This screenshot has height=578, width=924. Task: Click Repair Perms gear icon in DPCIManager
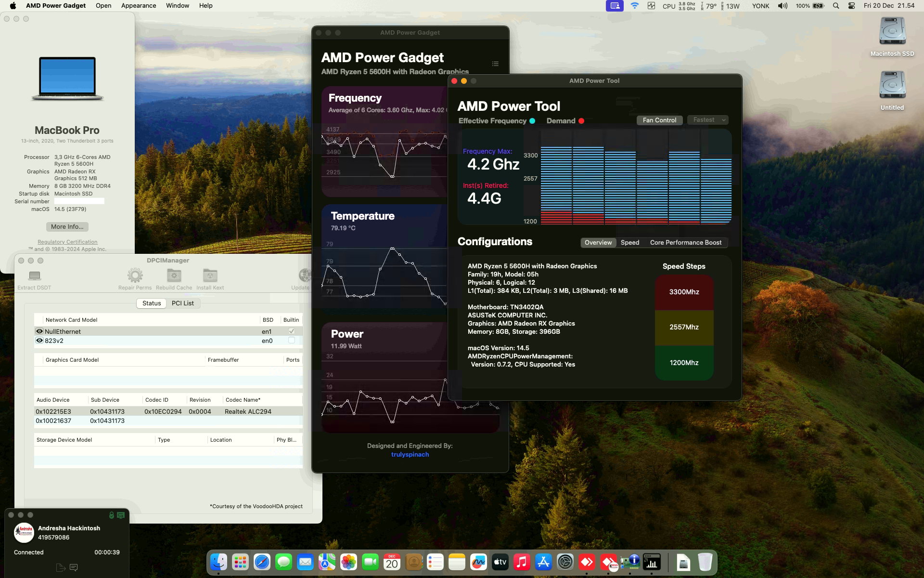(135, 276)
